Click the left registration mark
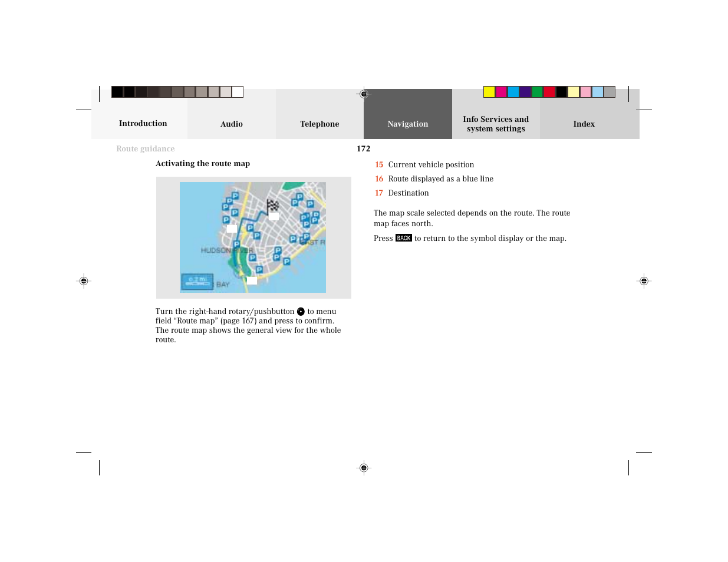This screenshot has height=562, width=728. coord(84,281)
